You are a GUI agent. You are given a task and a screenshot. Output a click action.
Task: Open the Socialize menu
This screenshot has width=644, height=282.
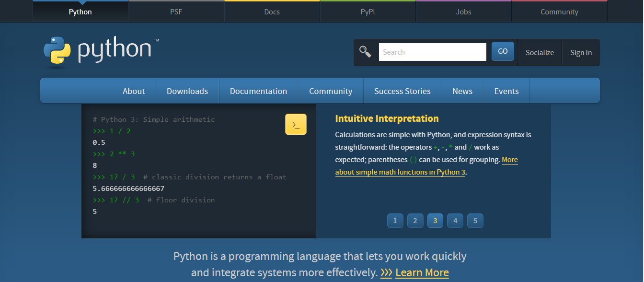[x=540, y=52]
